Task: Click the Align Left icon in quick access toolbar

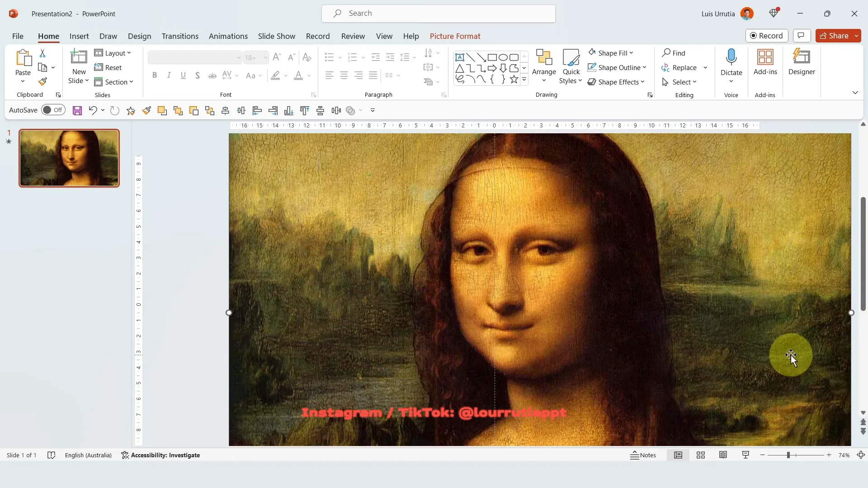Action: tap(257, 111)
